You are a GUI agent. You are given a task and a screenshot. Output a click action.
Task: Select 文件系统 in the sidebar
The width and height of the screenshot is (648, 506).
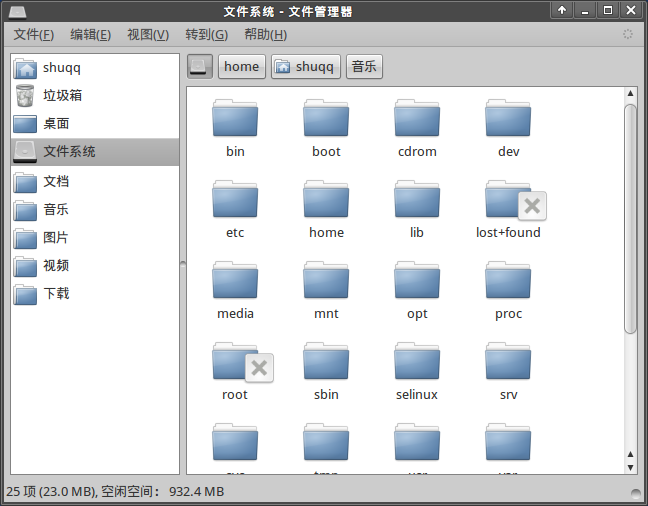click(x=95, y=152)
